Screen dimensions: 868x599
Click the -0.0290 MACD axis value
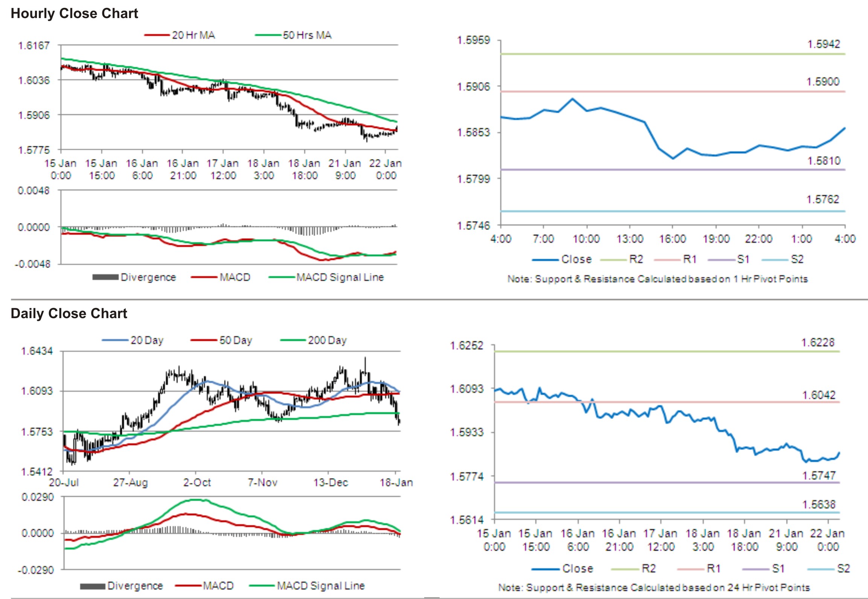tap(36, 570)
